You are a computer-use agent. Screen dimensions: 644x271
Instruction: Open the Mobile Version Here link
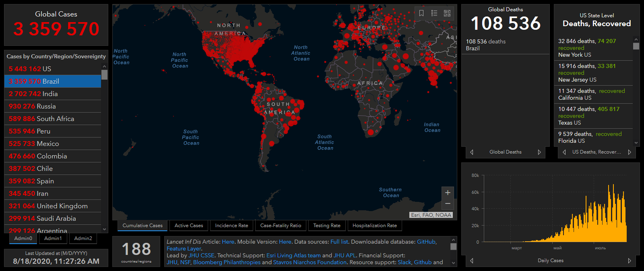point(285,242)
